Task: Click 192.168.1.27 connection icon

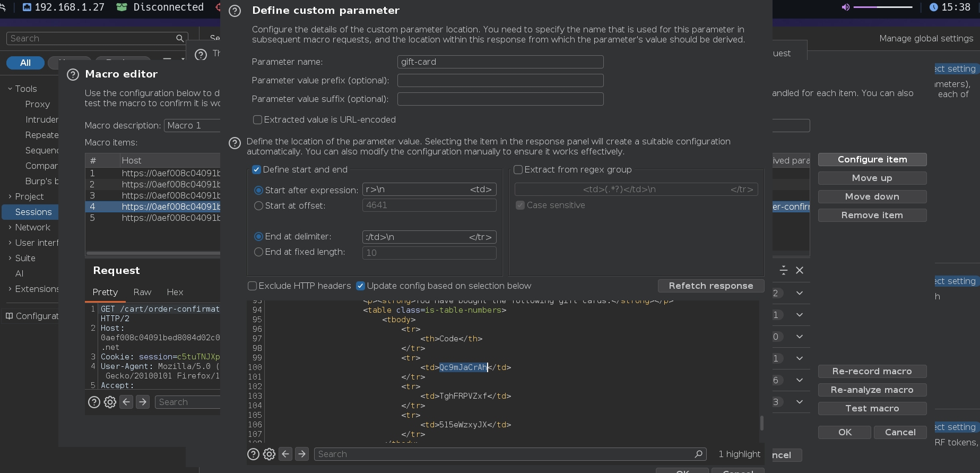Action: (27, 7)
